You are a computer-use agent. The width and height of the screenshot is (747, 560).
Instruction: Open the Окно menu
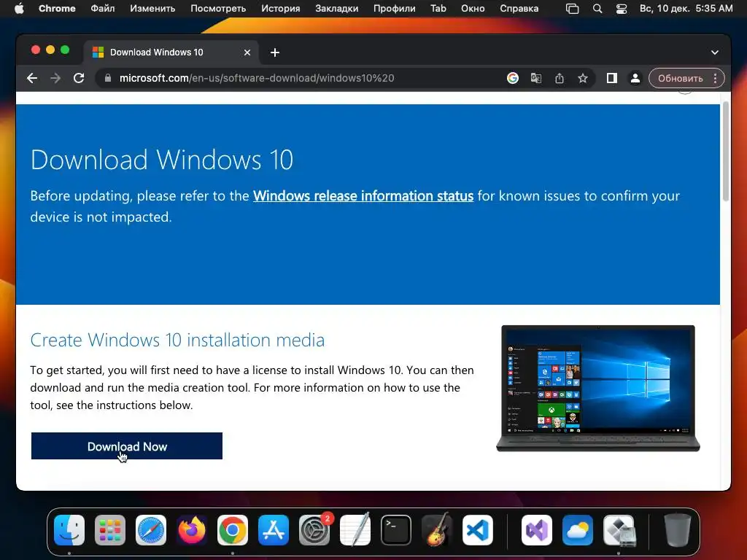click(x=473, y=9)
